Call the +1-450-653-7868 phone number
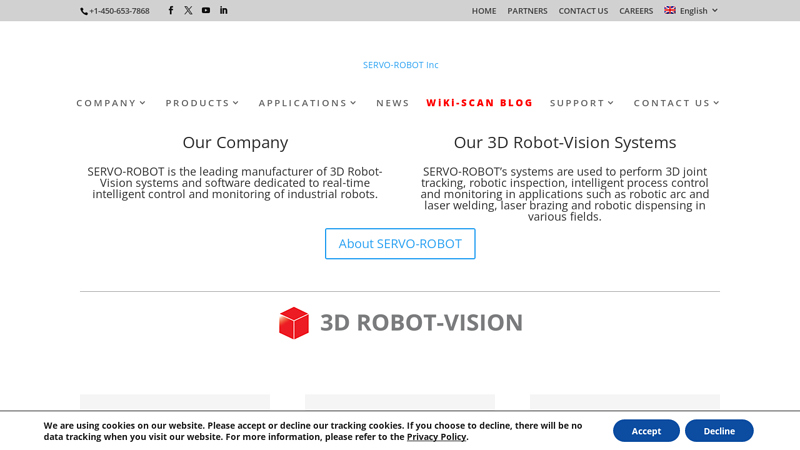This screenshot has width=800, height=450. click(x=119, y=11)
